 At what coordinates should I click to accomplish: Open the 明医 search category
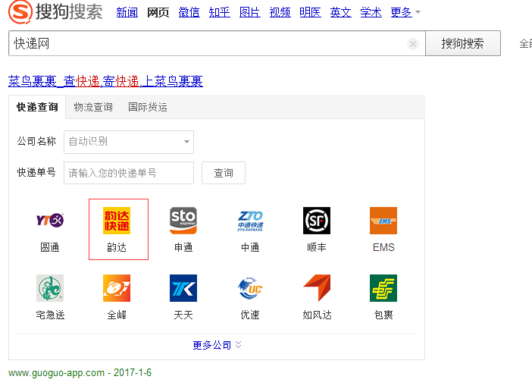pos(310,12)
